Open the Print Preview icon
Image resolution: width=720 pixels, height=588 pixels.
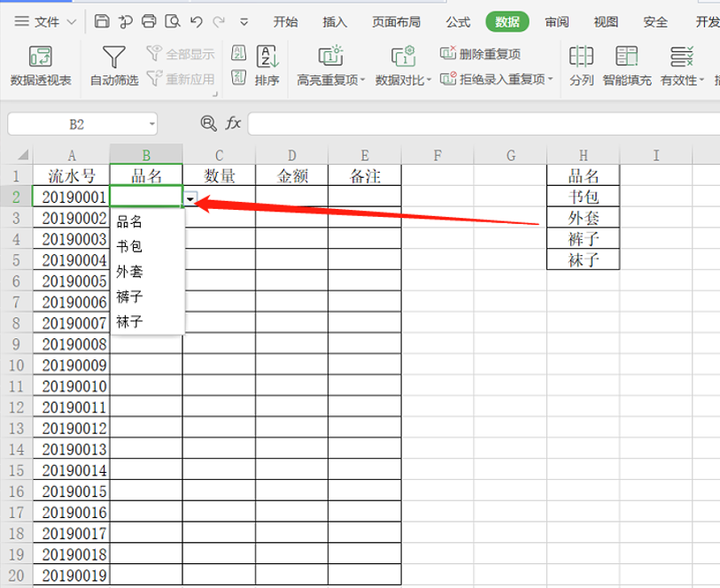click(173, 21)
